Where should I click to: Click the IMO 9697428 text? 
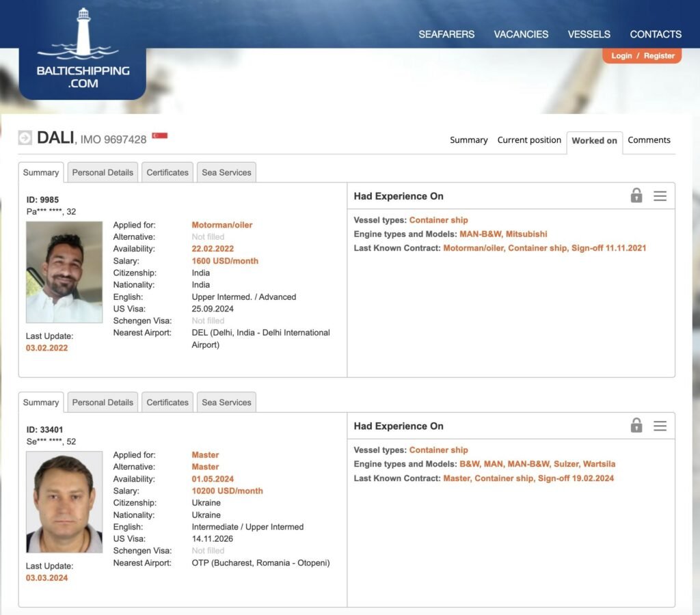pos(113,139)
